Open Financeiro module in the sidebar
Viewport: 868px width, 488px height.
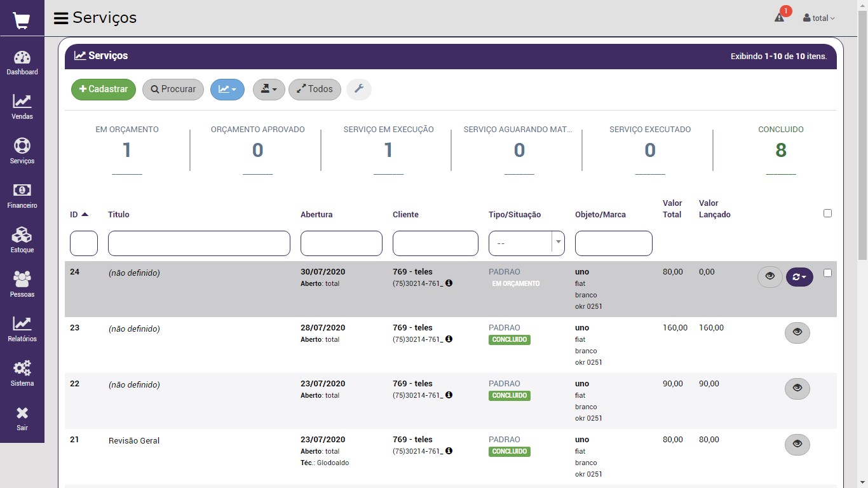(x=22, y=196)
